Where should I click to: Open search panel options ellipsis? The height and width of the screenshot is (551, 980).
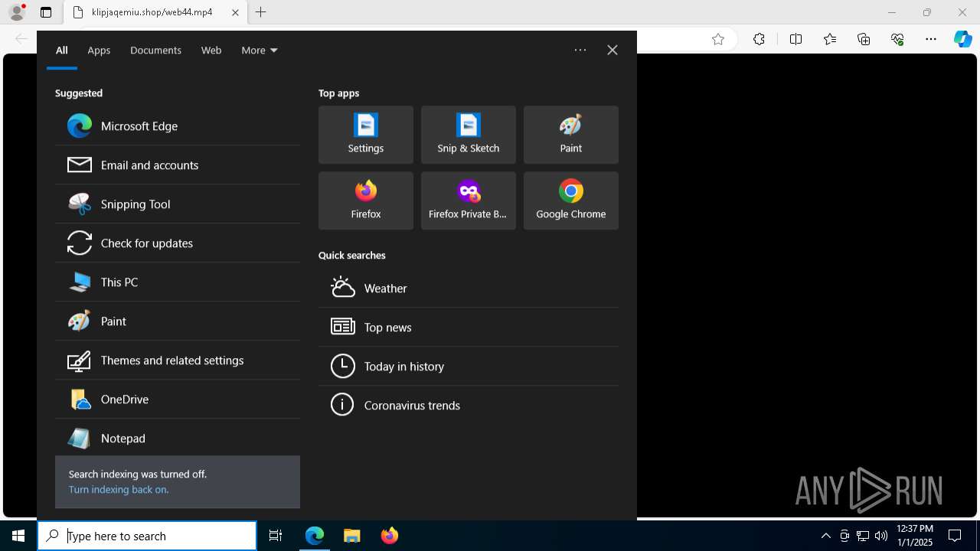click(x=580, y=50)
